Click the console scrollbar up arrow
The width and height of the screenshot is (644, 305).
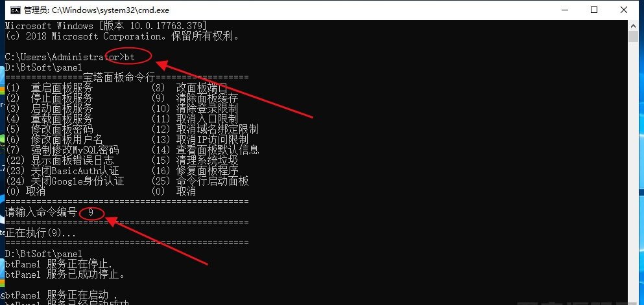tap(633, 25)
